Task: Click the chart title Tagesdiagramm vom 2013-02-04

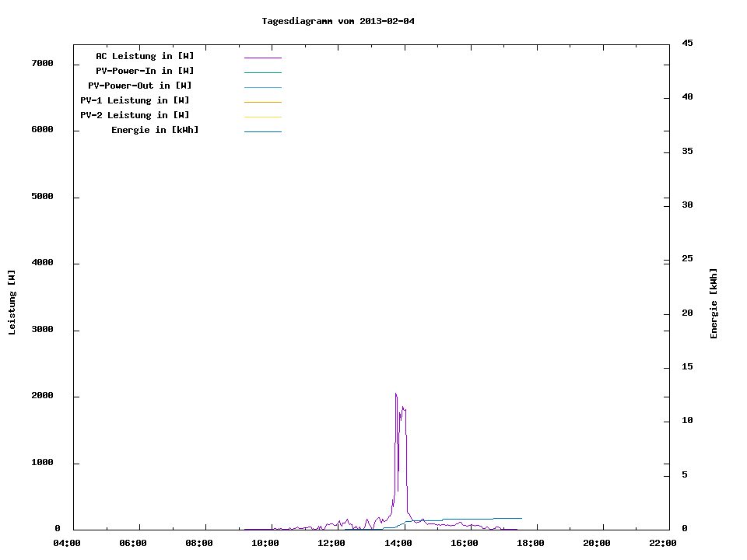Action: 338,21
